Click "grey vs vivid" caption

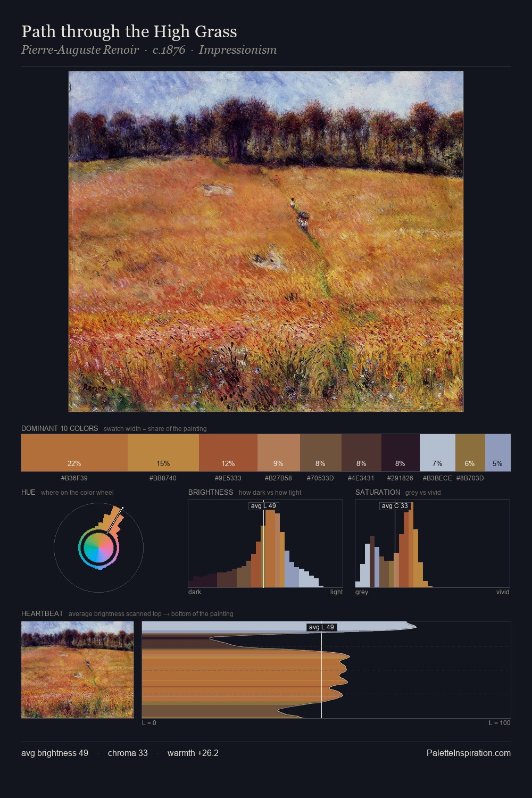click(x=423, y=493)
